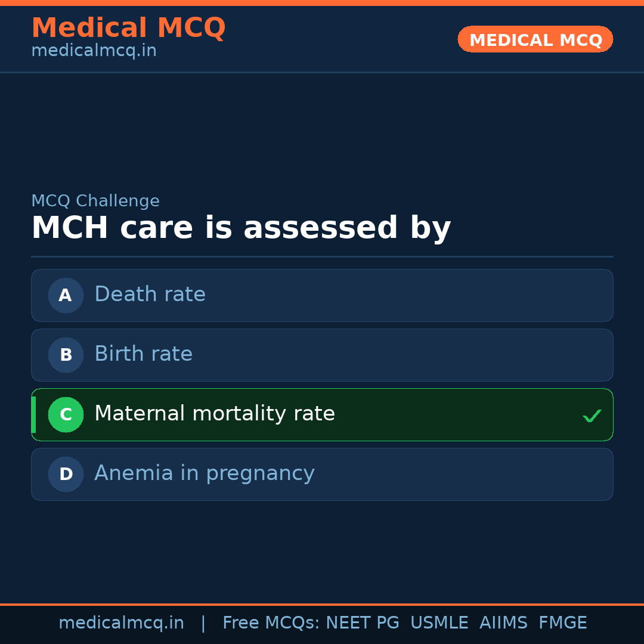Viewport: 644px width, 644px height.
Task: Expand the question title area
Action: pos(241,228)
